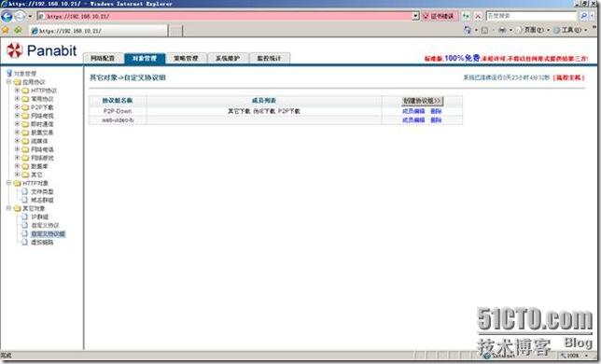Click the 流媒体 folder icon
This screenshot has height=364, width=601.
25,141
